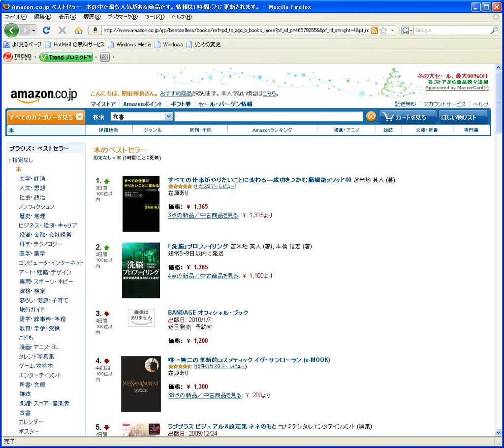Select コンピュータ・インターネット category in sidebar
The image size is (504, 448).
(x=51, y=263)
